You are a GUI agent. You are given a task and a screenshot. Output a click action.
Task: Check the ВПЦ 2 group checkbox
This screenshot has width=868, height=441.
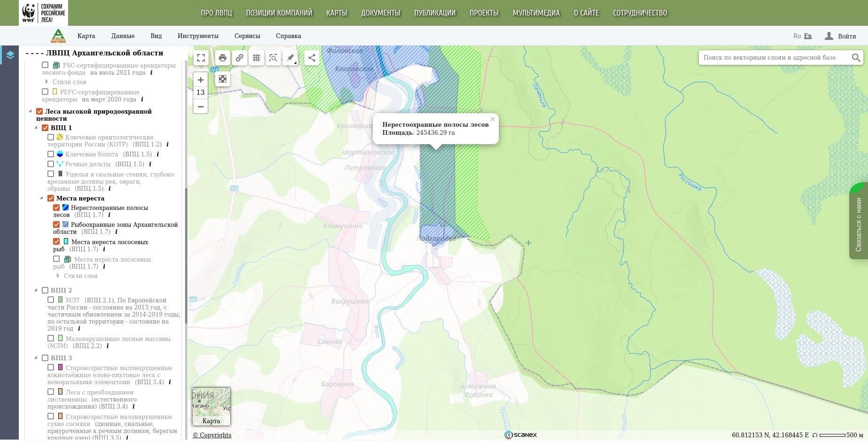coord(45,290)
